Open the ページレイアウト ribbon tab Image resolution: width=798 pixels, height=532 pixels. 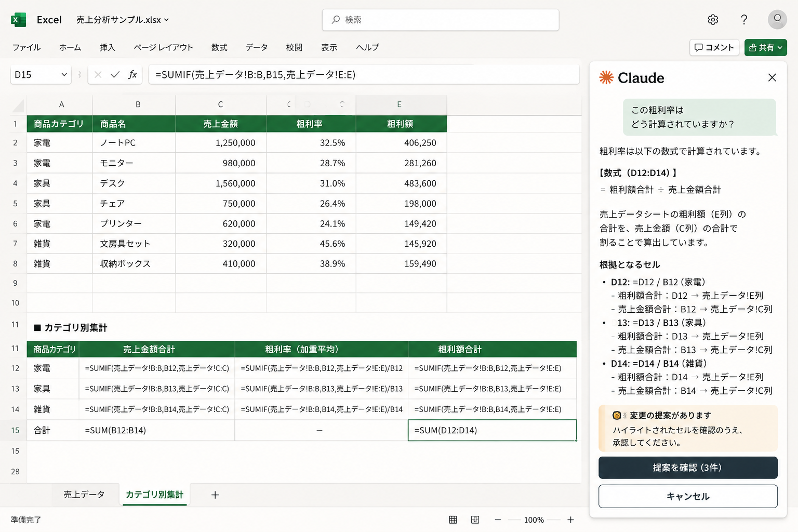163,47
